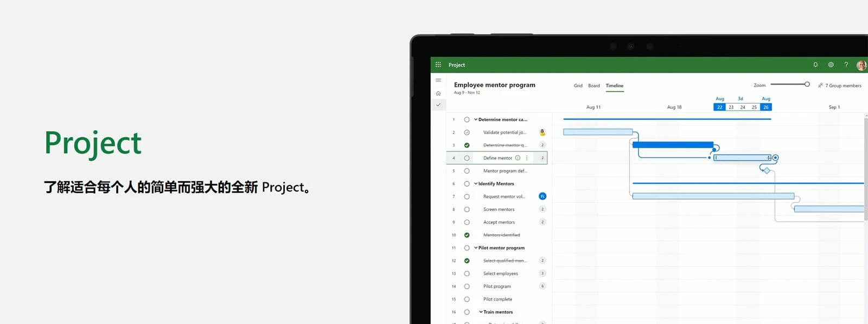Image resolution: width=868 pixels, height=324 pixels.
Task: Click assignee count badge on Screen mentors row
Action: (542, 209)
